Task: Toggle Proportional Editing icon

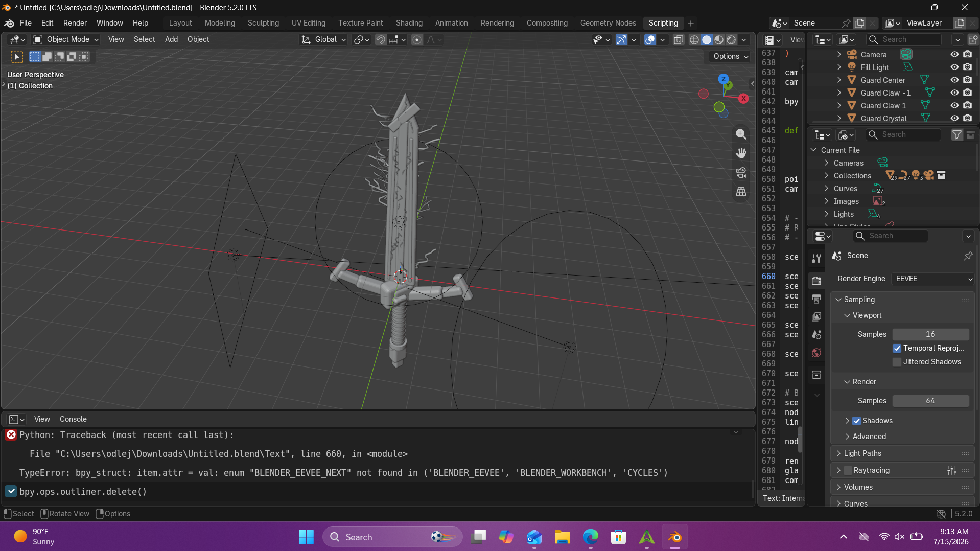Action: (x=417, y=40)
